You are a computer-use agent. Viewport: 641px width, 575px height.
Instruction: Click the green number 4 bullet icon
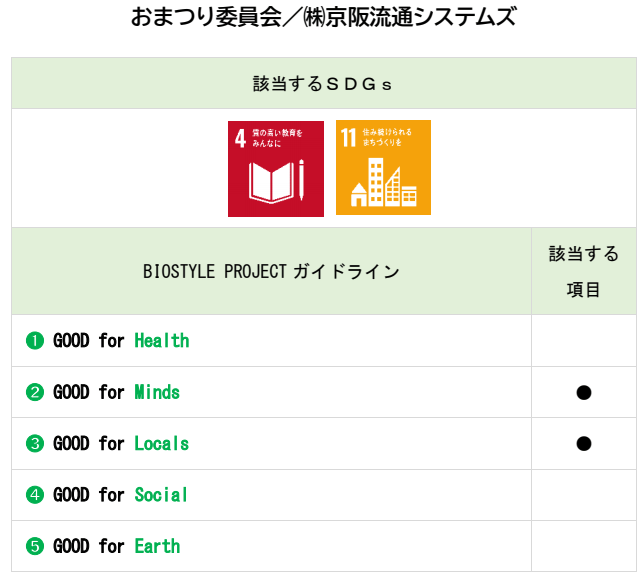tap(35, 495)
